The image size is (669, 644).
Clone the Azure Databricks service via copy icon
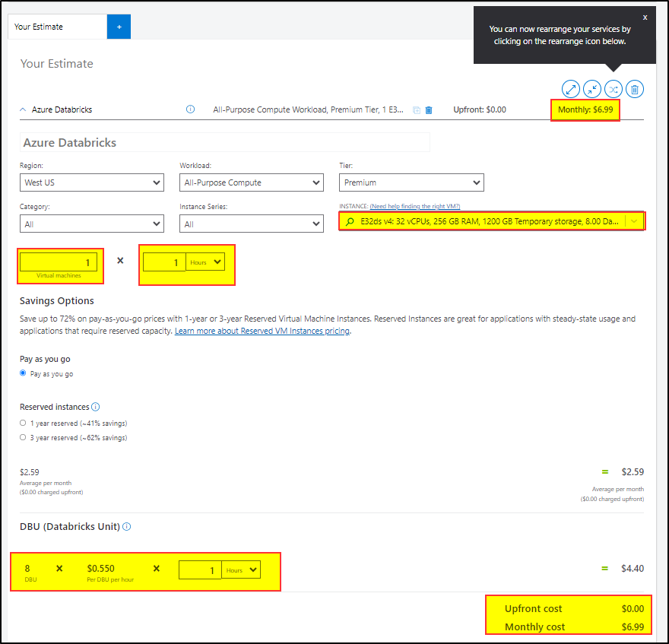pyautogui.click(x=417, y=110)
